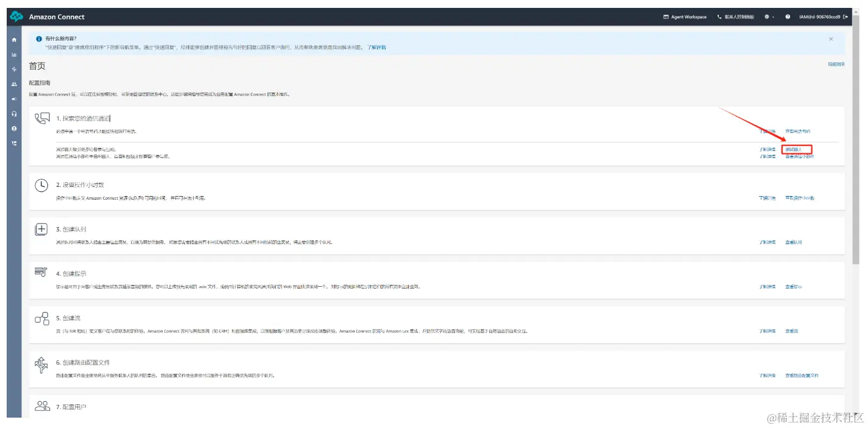This screenshot has height=428, width=868.
Task: Open the headset agent applications sidebar icon
Action: [14, 114]
